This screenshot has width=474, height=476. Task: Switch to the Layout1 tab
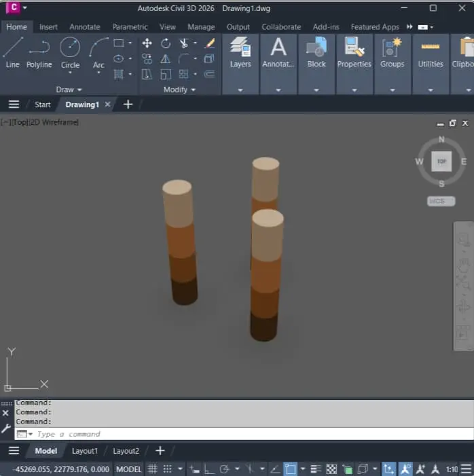[85, 451]
